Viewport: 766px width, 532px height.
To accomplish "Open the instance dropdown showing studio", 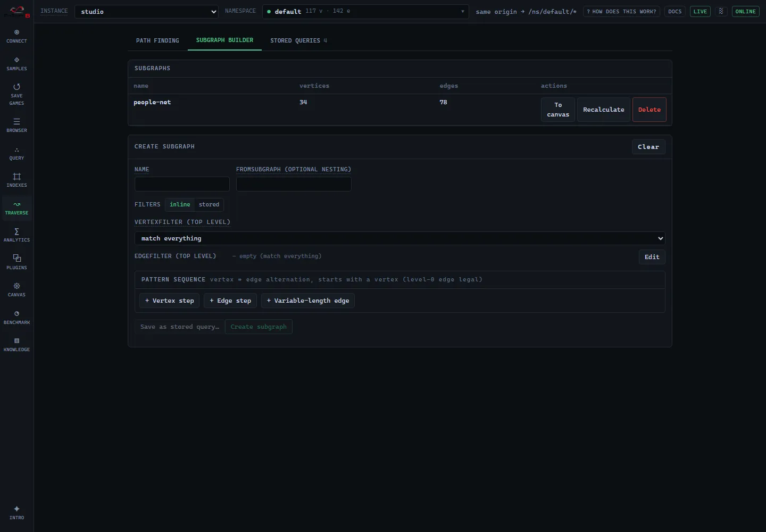I will pos(146,12).
